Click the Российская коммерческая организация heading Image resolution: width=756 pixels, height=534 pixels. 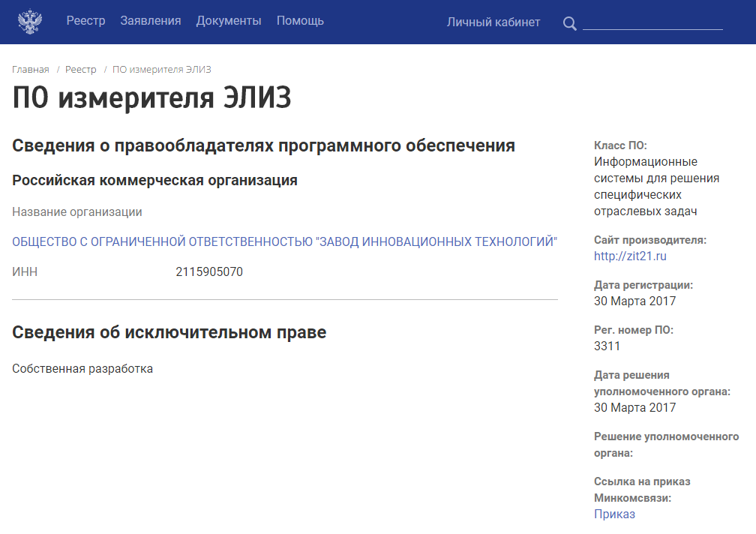pyautogui.click(x=154, y=180)
